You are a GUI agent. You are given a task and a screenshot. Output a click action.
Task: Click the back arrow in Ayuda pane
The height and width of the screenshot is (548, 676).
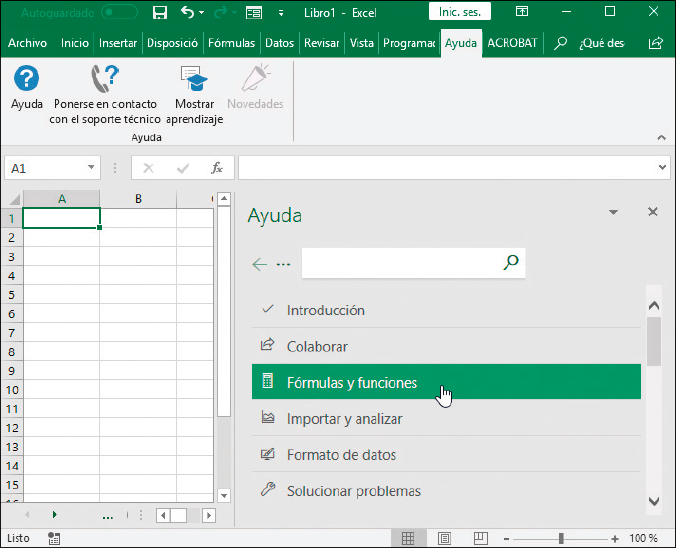[260, 264]
